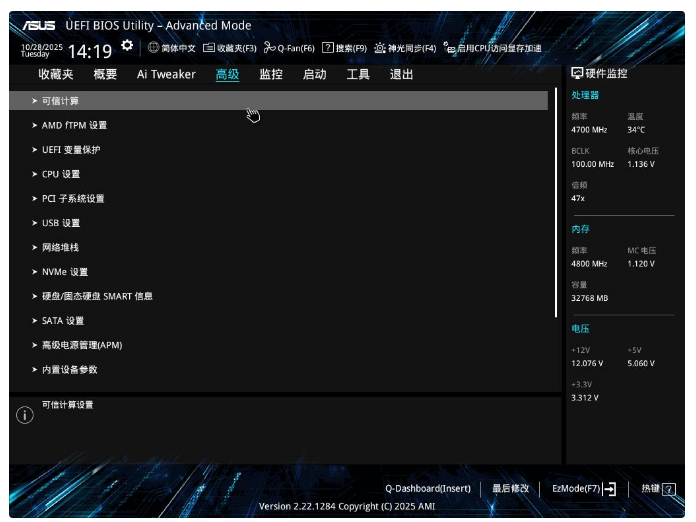Open 神光同步(F4) Aura lighting icon
Image resolution: width=696 pixels, height=522 pixels.
[380, 47]
